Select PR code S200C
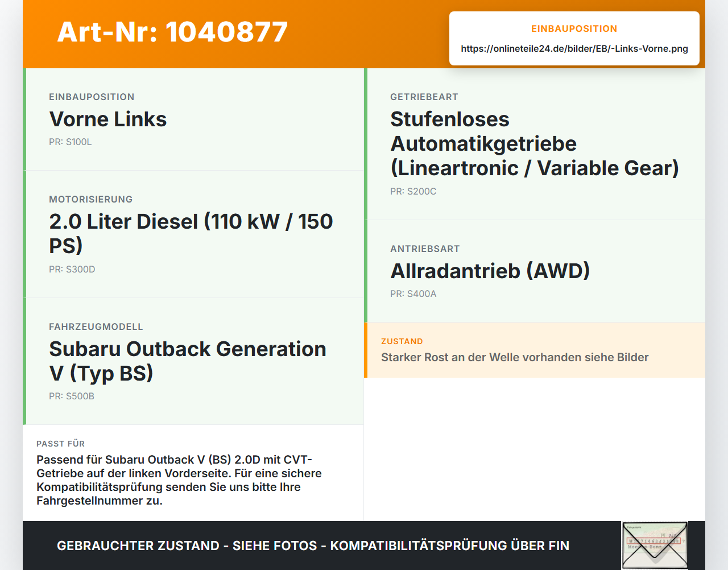728x570 pixels. 413,192
